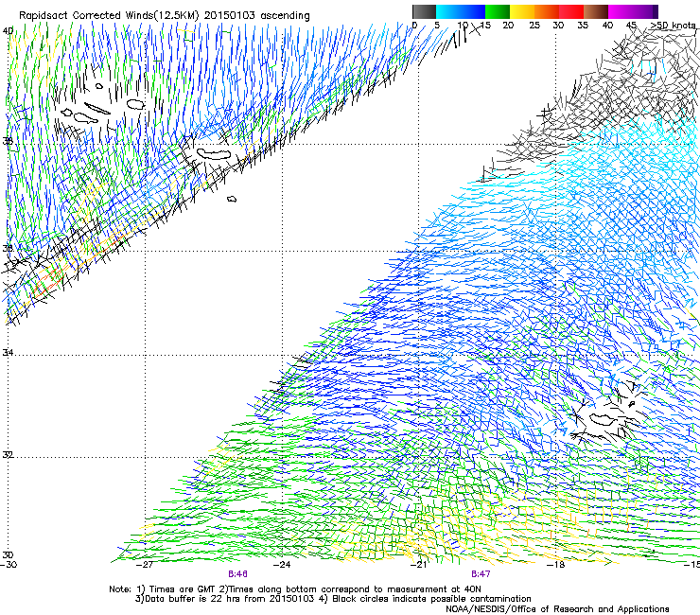The image size is (700, 615).
Task: Click the green 15-20 knots legend swatch
Action: [x=498, y=11]
